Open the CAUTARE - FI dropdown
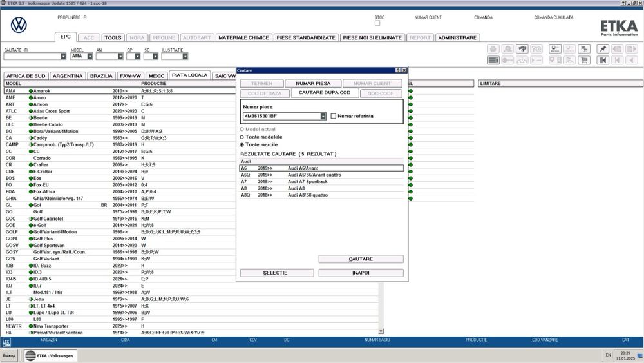644x363 pixels. 63,56
